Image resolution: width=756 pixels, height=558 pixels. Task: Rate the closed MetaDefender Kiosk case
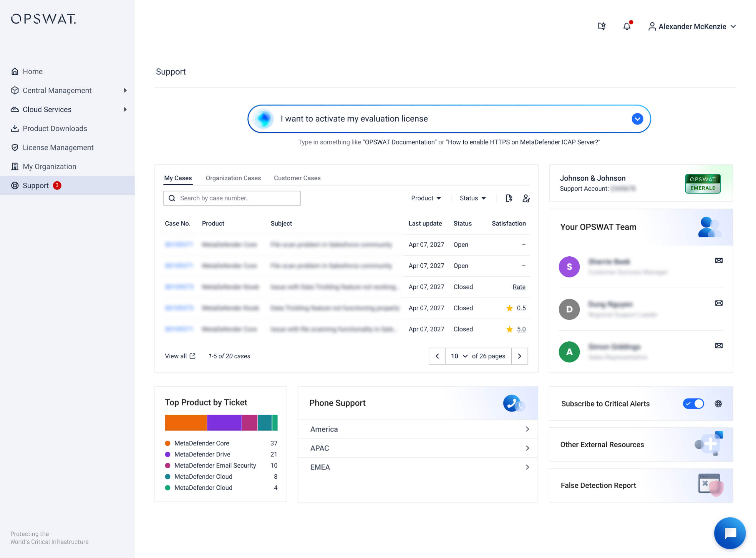(519, 287)
